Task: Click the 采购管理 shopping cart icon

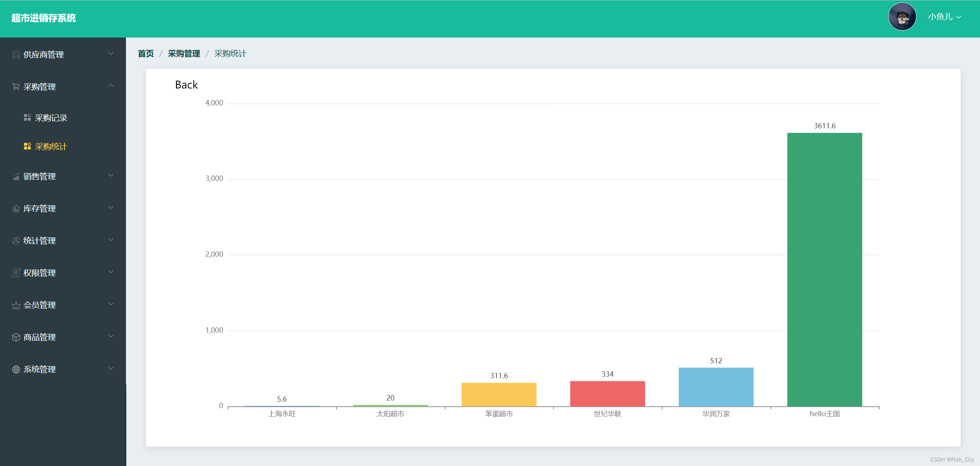Action: coord(16,87)
